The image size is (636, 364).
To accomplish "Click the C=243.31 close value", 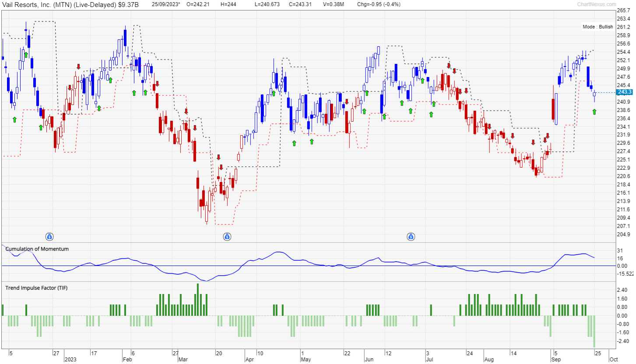I will [x=300, y=4].
